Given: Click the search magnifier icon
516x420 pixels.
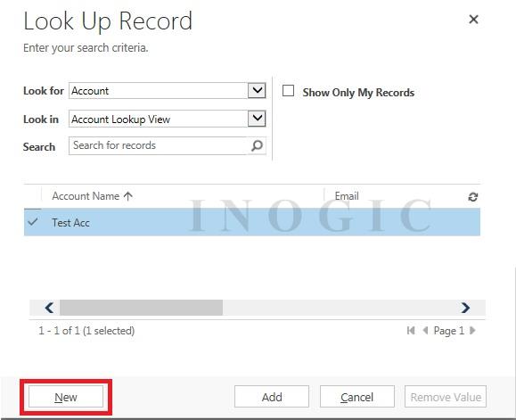Looking at the screenshot, I should click(x=257, y=145).
